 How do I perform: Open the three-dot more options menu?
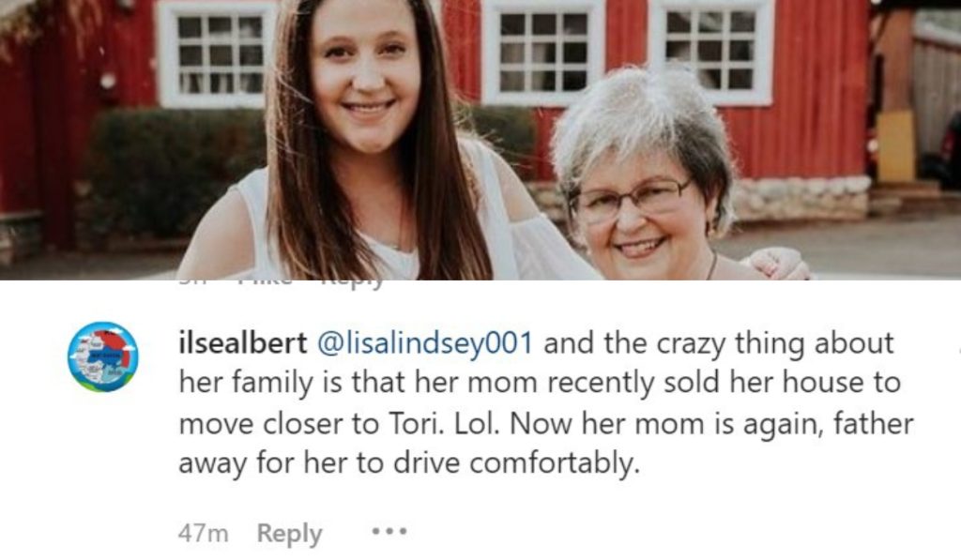[389, 532]
